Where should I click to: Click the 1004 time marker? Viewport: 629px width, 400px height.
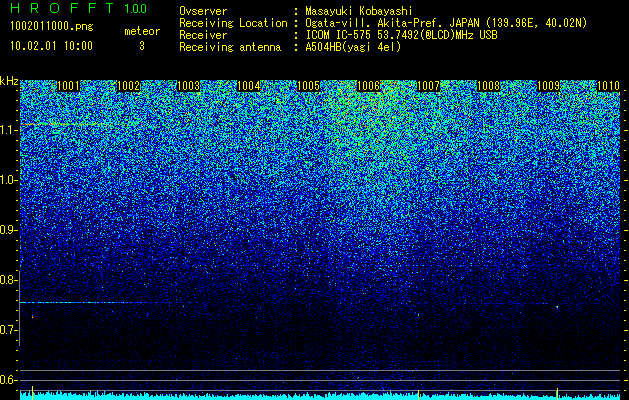click(x=249, y=86)
